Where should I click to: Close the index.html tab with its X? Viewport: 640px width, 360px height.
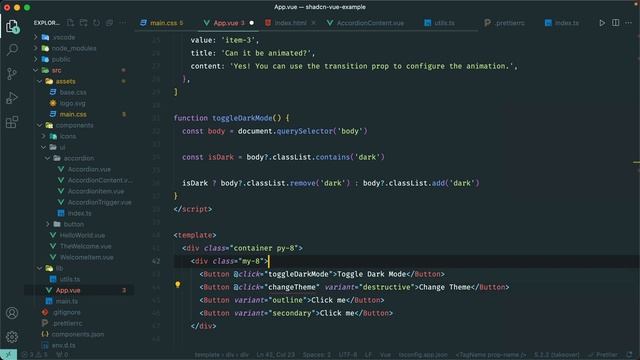[313, 23]
